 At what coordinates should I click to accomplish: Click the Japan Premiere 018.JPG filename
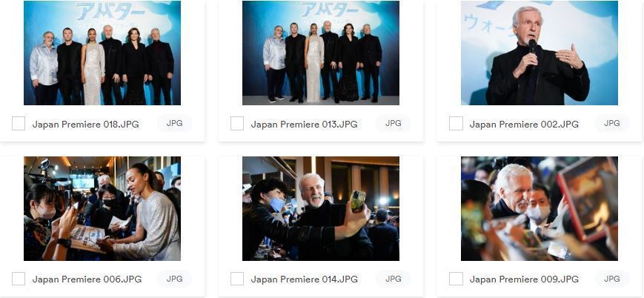tap(85, 124)
